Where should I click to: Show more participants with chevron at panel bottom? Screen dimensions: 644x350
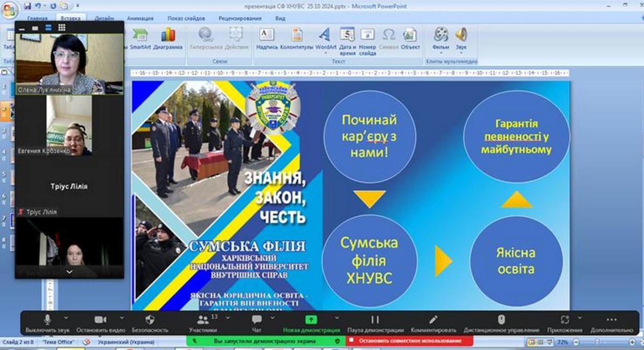coord(69,272)
